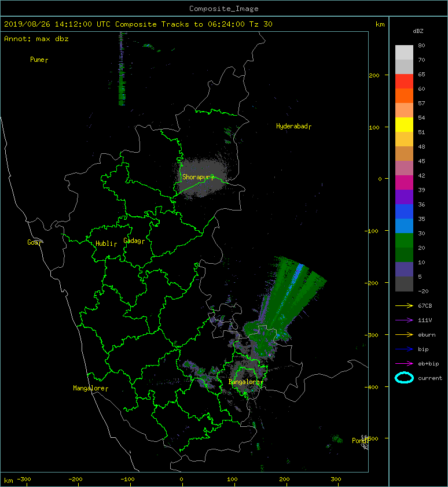Click the green 20-30 dBZ color swatch
448x487 pixels.
coord(404,241)
